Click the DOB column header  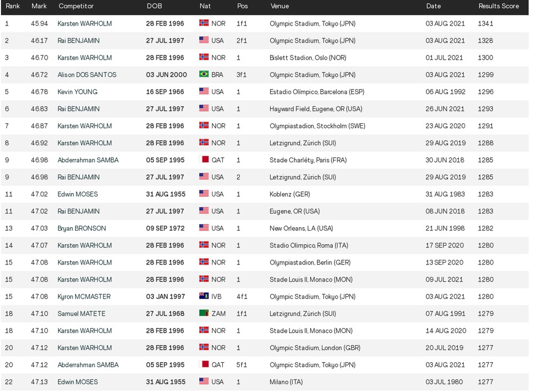pos(154,6)
